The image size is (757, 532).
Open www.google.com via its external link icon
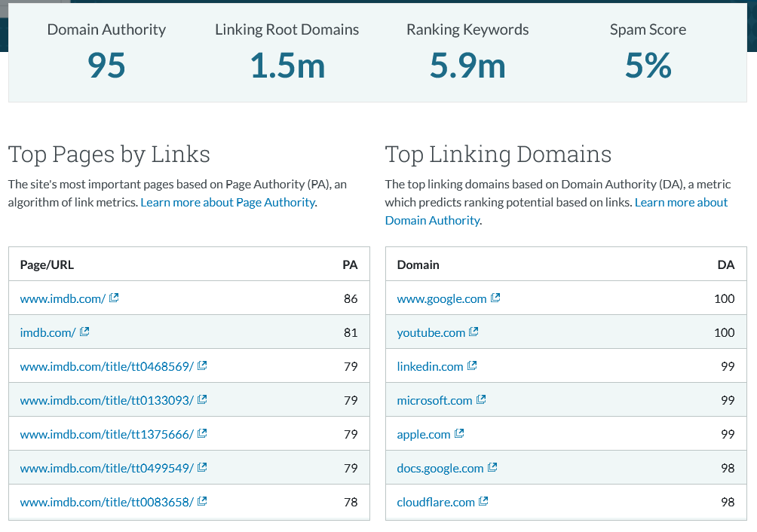495,298
